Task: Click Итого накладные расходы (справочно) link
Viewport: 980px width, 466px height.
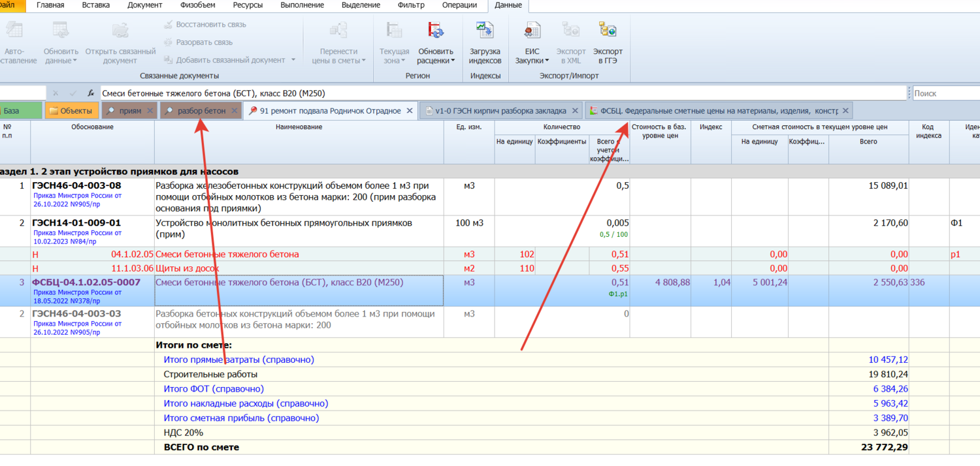Action: click(246, 403)
